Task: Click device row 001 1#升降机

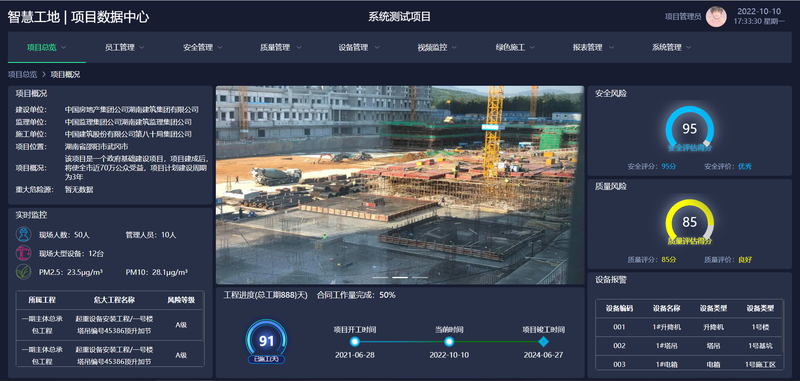Action: click(689, 327)
